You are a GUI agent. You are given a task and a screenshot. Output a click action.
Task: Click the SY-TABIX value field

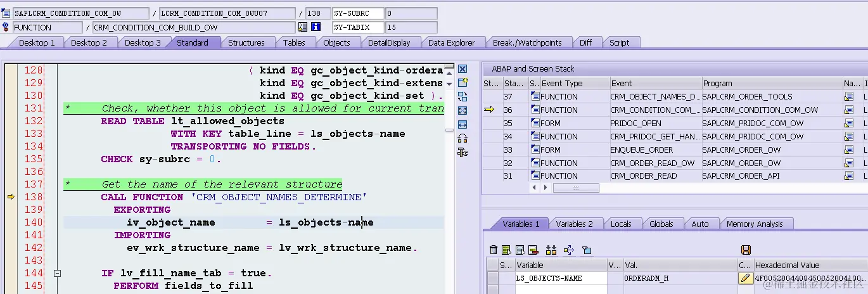411,27
